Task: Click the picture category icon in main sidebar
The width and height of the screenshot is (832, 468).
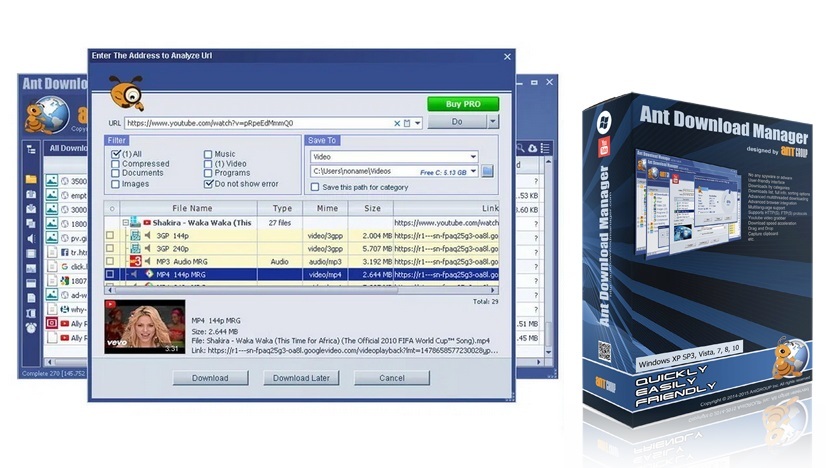Action: [31, 268]
